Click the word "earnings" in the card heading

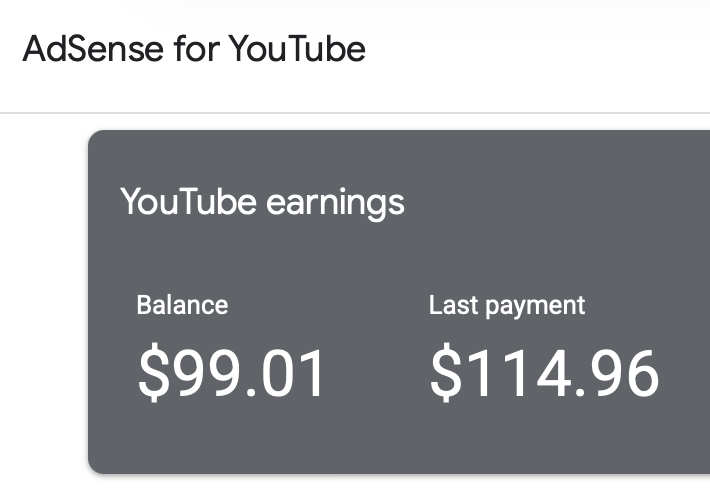click(x=335, y=203)
